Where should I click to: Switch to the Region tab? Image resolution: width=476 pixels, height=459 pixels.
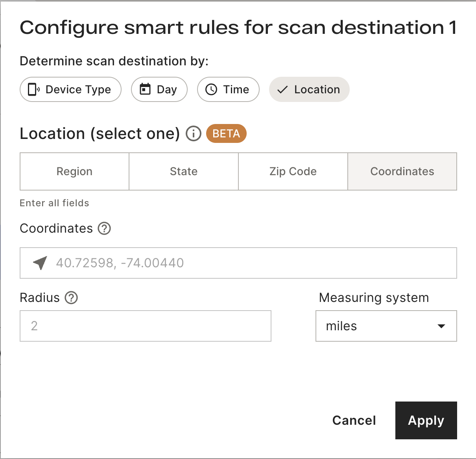coord(74,171)
